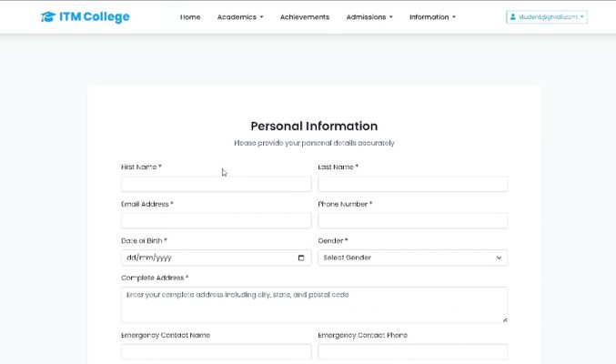Expand the Admissions menu

click(369, 17)
